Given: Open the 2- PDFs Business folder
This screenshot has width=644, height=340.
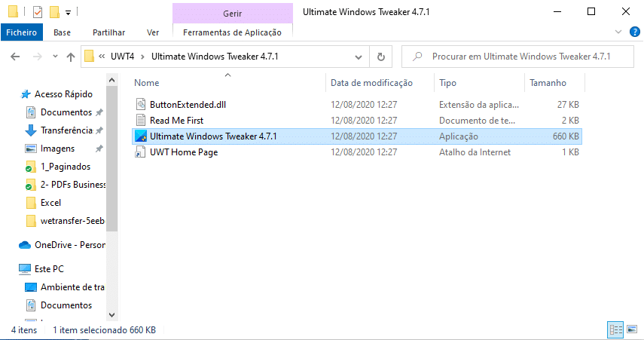Looking at the screenshot, I should pyautogui.click(x=73, y=185).
